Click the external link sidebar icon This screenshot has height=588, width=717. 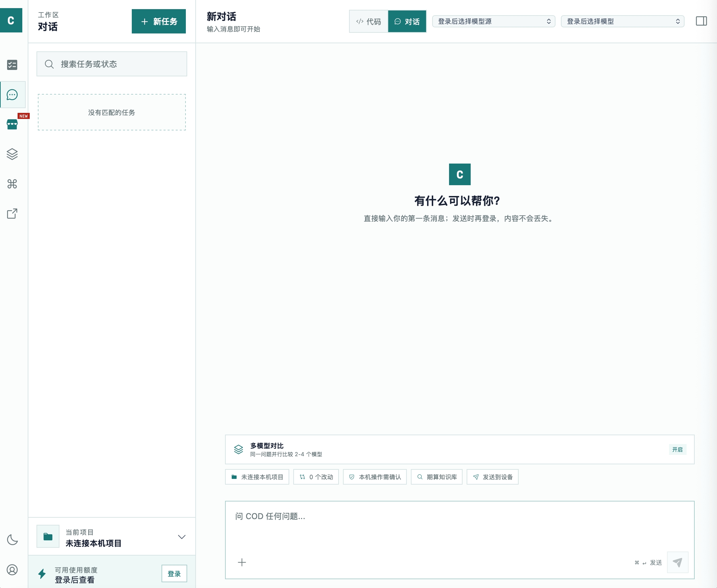point(12,213)
